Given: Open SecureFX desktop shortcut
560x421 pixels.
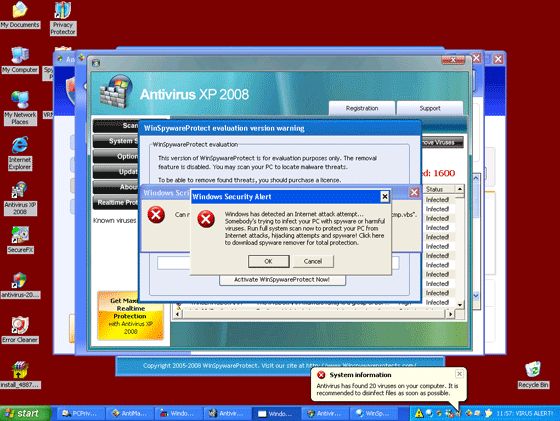Looking at the screenshot, I should (20, 240).
